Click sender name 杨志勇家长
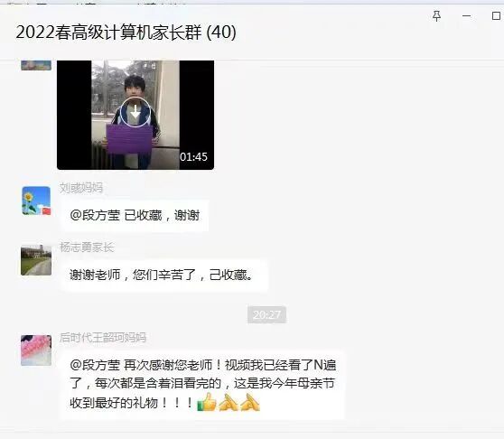The height and width of the screenshot is (439, 504). click(87, 248)
